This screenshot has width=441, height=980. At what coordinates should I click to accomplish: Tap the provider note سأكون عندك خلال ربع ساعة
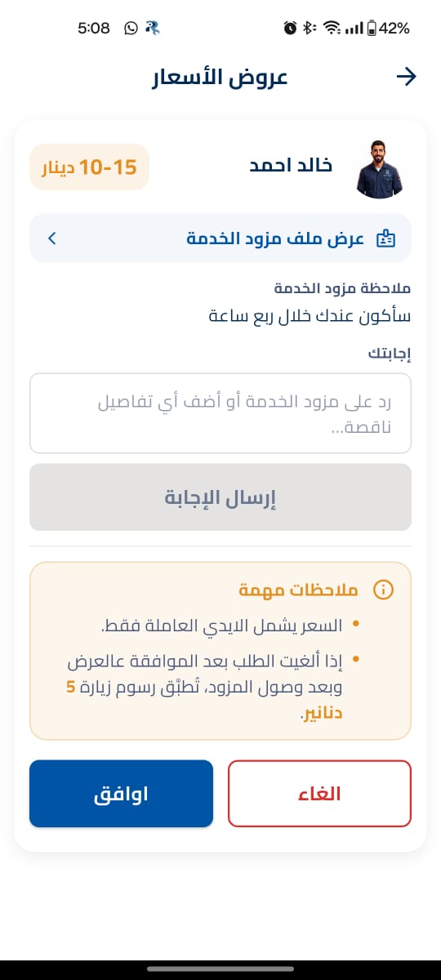click(310, 315)
